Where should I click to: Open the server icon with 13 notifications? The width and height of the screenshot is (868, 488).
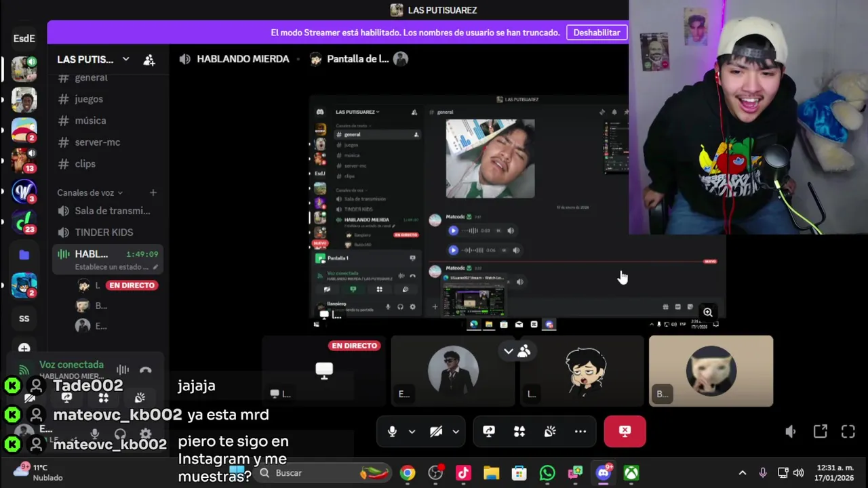pyautogui.click(x=24, y=161)
